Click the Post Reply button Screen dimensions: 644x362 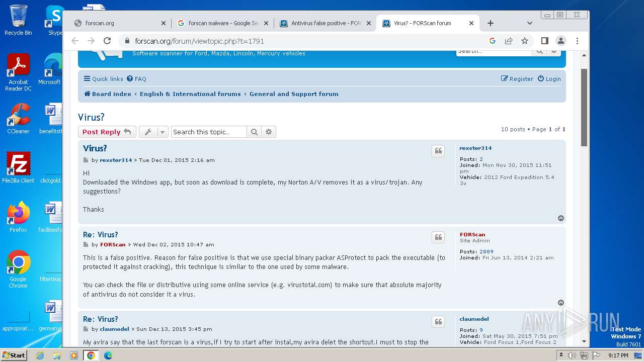(x=107, y=132)
